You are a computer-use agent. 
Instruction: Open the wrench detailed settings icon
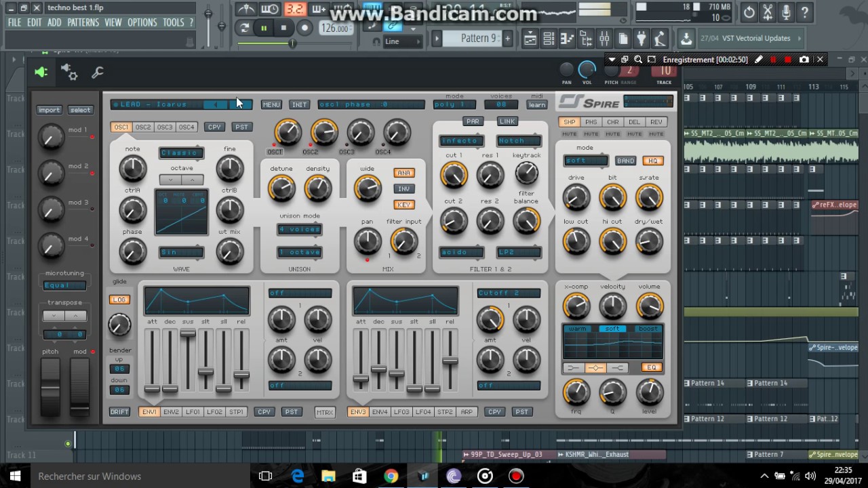click(98, 72)
